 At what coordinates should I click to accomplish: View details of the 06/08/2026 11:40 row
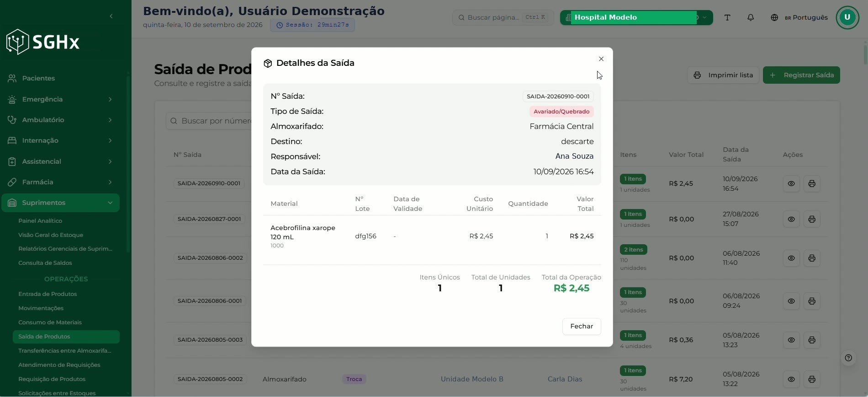pyautogui.click(x=791, y=258)
